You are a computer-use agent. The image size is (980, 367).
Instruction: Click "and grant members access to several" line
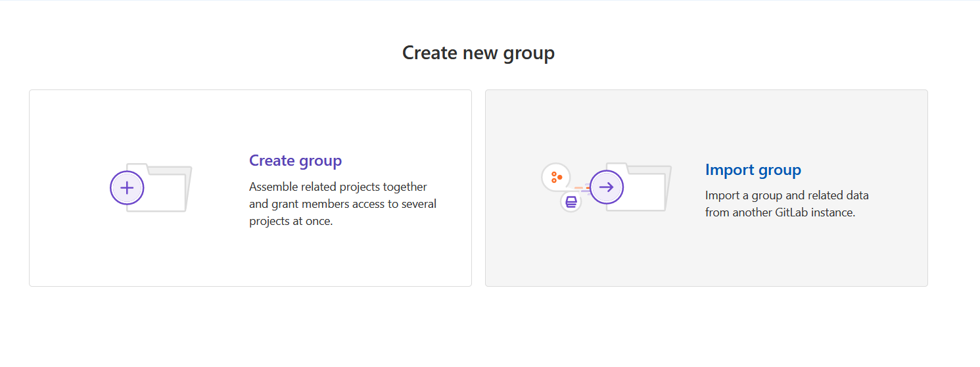pos(342,204)
